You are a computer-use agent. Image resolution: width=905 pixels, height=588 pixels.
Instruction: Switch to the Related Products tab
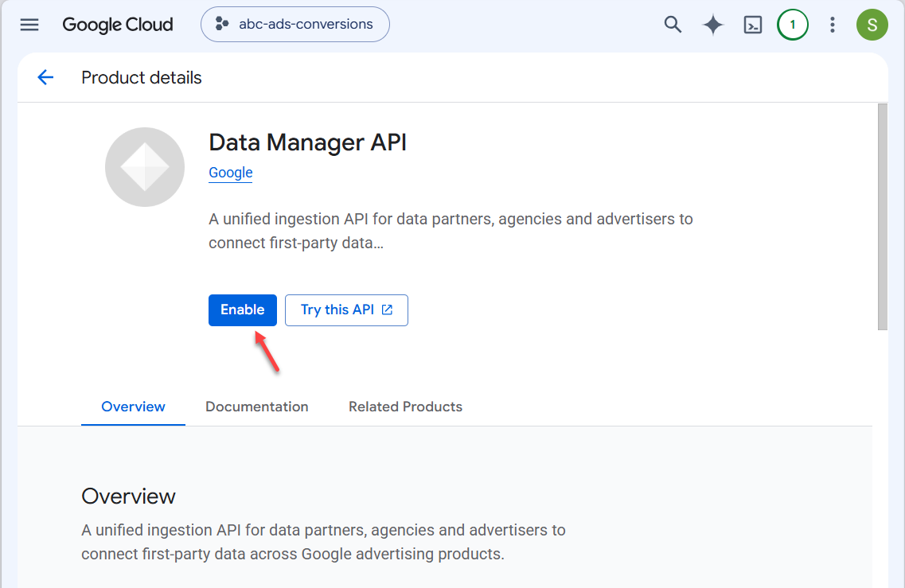[x=405, y=407]
